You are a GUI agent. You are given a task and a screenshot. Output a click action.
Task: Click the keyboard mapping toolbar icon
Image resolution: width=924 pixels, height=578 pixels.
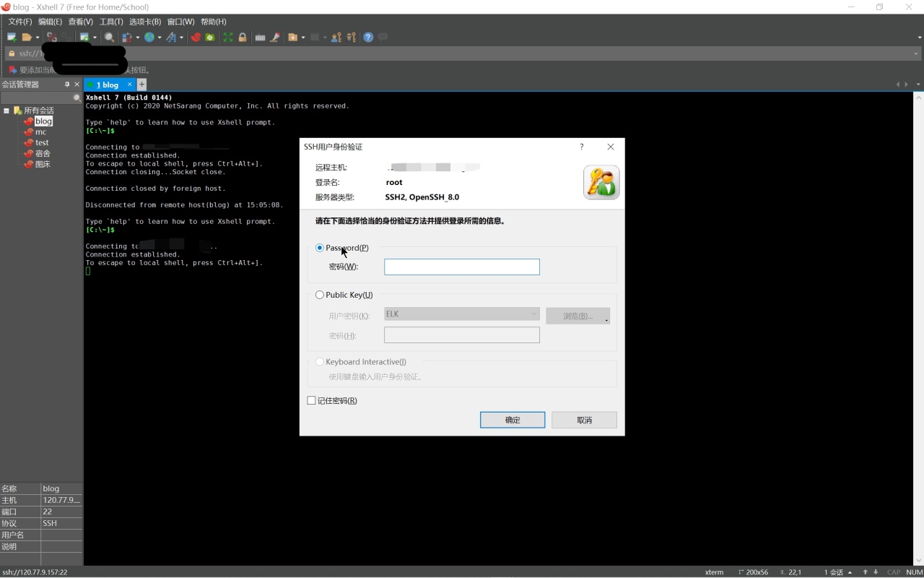click(260, 37)
